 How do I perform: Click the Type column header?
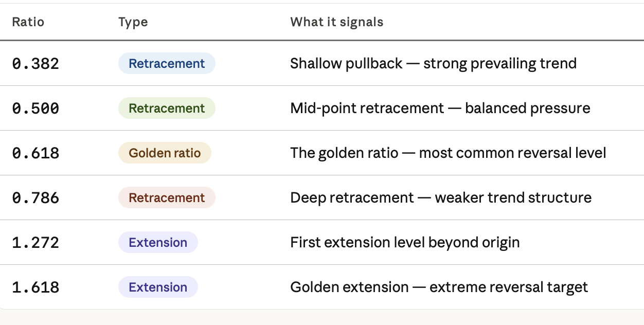[133, 22]
